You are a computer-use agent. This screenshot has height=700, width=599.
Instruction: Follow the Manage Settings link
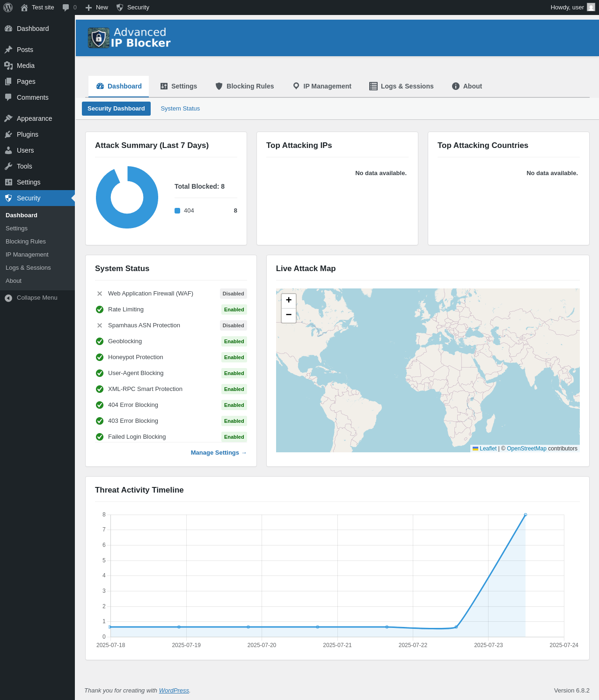[218, 453]
